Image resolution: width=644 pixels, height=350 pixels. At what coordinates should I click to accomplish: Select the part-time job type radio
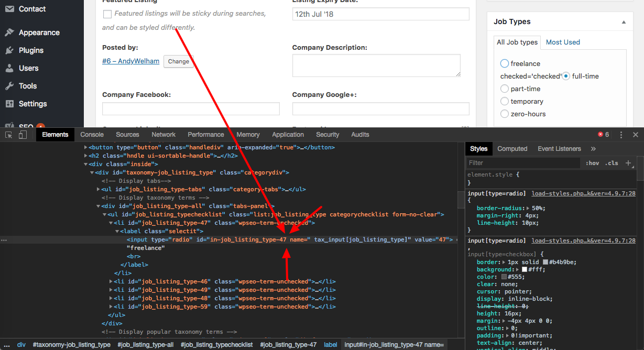(505, 89)
